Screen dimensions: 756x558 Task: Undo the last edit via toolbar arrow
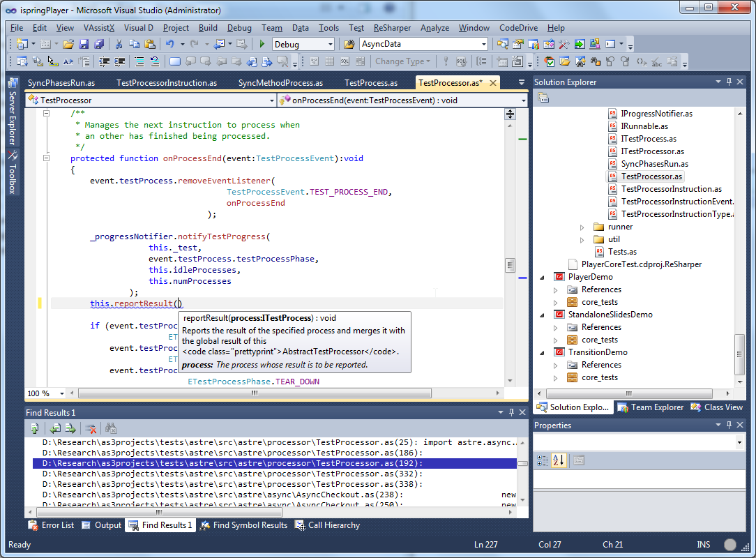point(169,45)
